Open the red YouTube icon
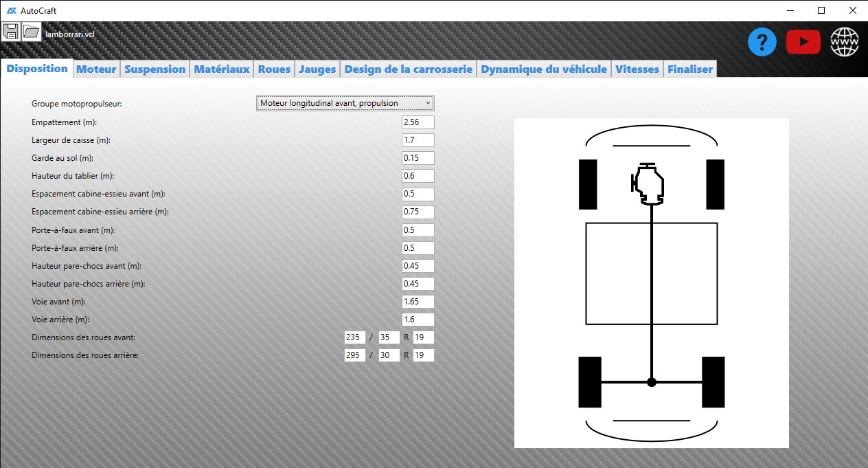The width and height of the screenshot is (868, 468). coord(803,43)
